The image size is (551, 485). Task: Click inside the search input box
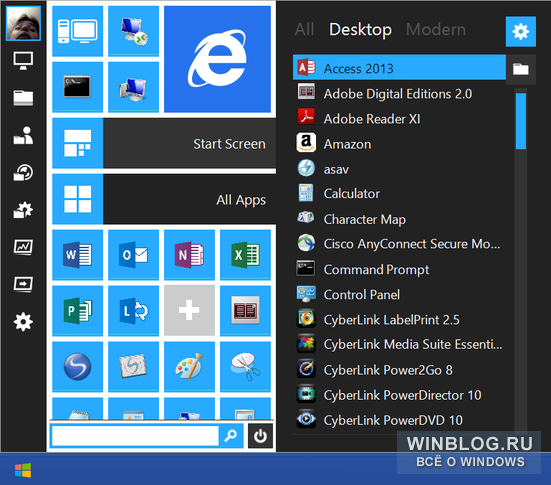tap(135, 436)
